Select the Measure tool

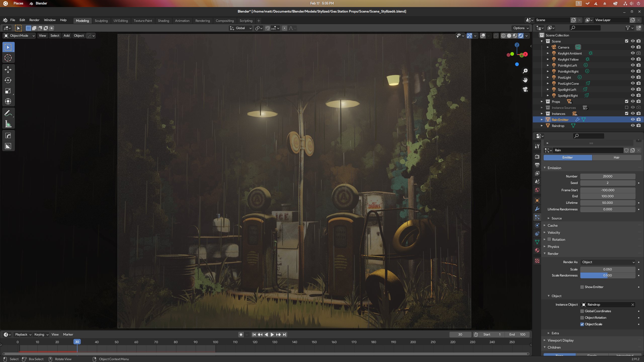[8, 124]
